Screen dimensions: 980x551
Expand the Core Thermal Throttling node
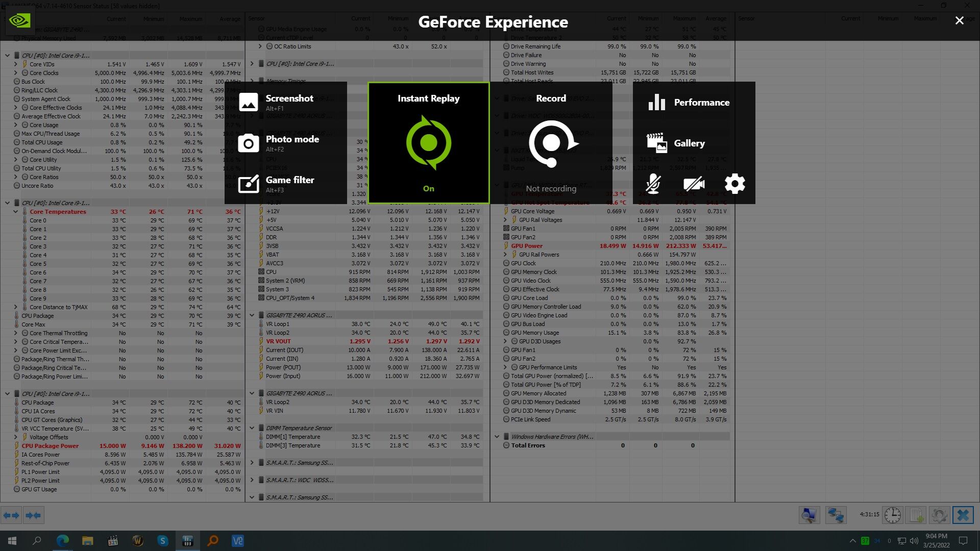(x=15, y=333)
